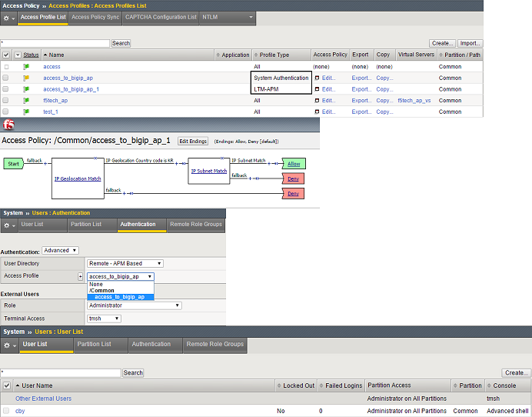Click plus button beside Access Profile dropdown
The width and height of the screenshot is (532, 417).
(x=81, y=276)
